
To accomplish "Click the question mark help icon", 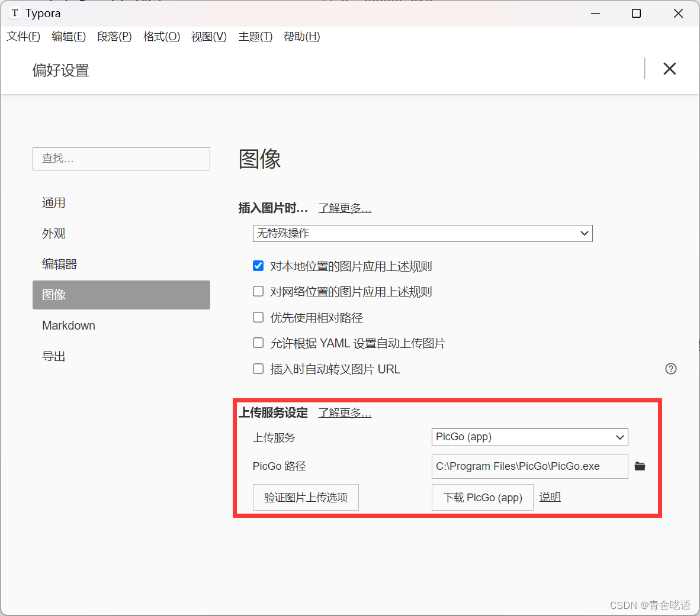I will pos(670,369).
